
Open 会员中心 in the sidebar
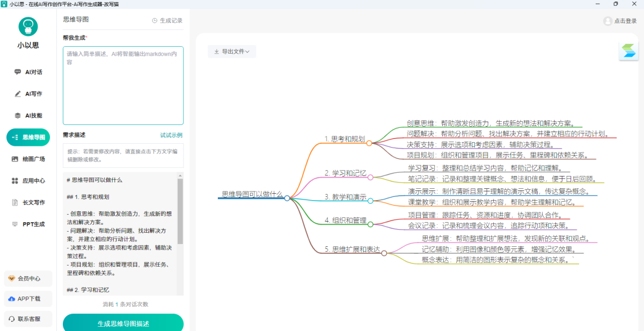tap(28, 278)
